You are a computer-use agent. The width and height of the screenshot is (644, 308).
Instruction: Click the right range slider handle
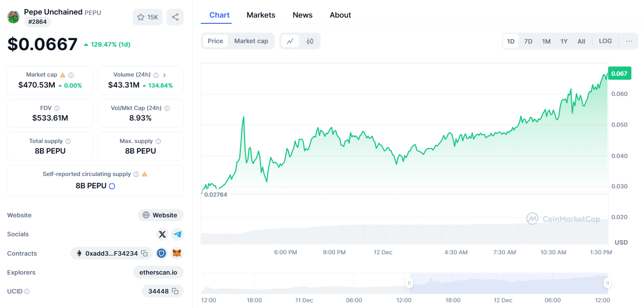coord(607,283)
